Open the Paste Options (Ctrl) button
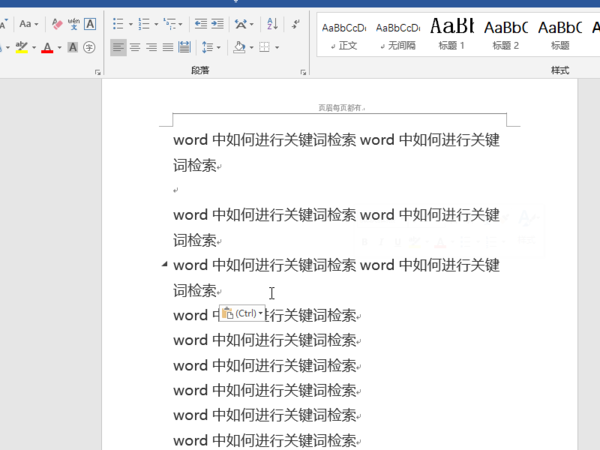The image size is (600, 450). 242,313
